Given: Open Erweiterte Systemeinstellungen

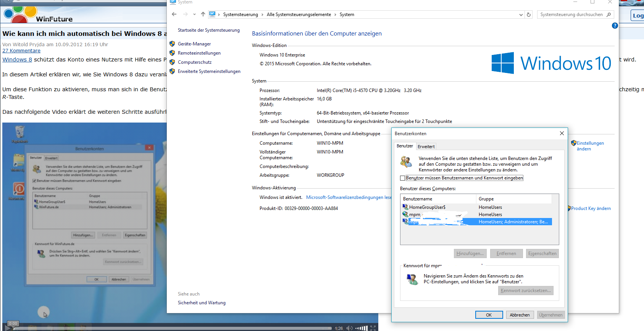Looking at the screenshot, I should tap(209, 71).
